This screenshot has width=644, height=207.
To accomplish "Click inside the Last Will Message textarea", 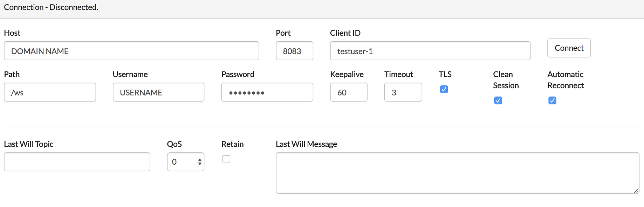I will coord(458,173).
